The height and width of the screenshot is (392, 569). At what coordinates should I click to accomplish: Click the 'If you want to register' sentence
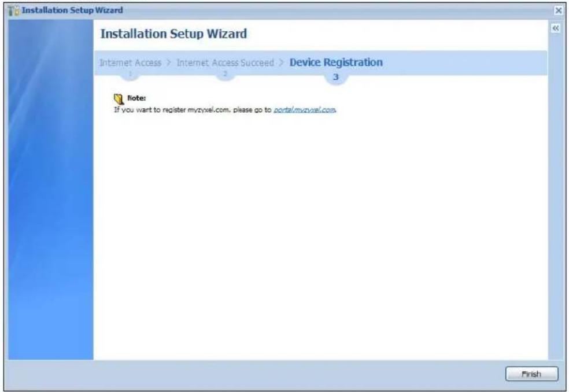coord(225,110)
